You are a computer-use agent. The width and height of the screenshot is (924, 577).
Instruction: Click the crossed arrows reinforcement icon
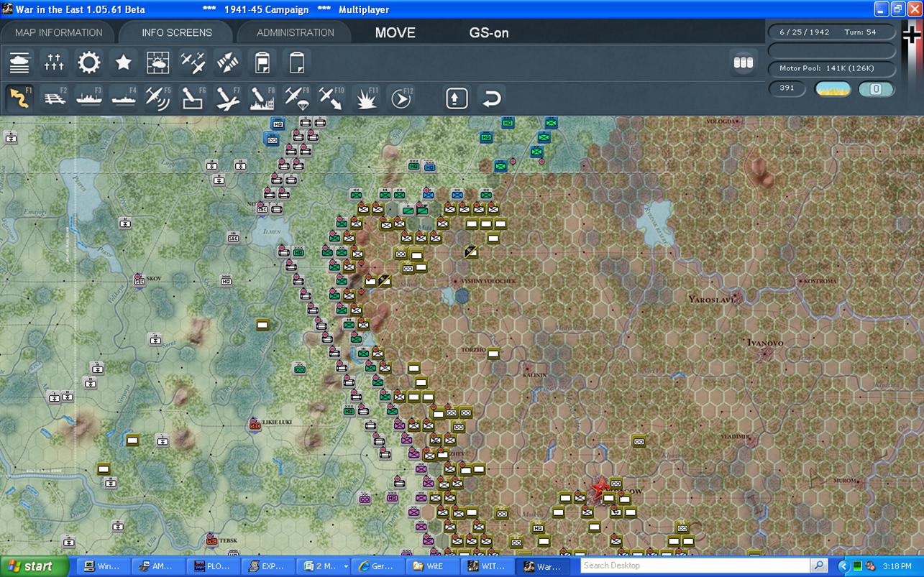point(227,63)
